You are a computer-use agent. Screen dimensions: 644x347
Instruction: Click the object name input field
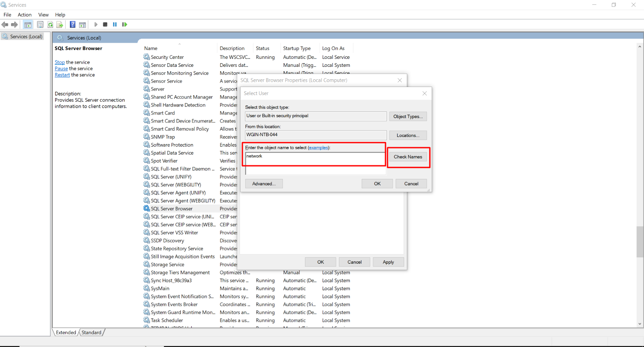coord(315,159)
